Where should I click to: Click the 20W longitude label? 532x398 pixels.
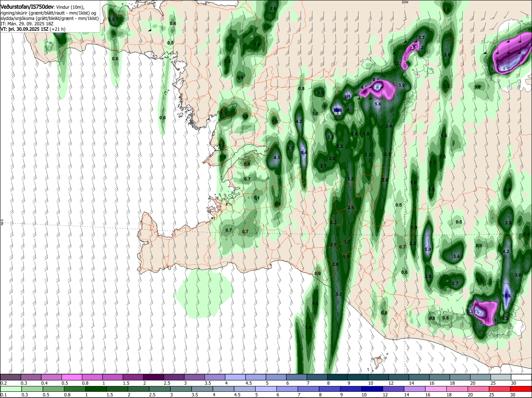(405, 2)
